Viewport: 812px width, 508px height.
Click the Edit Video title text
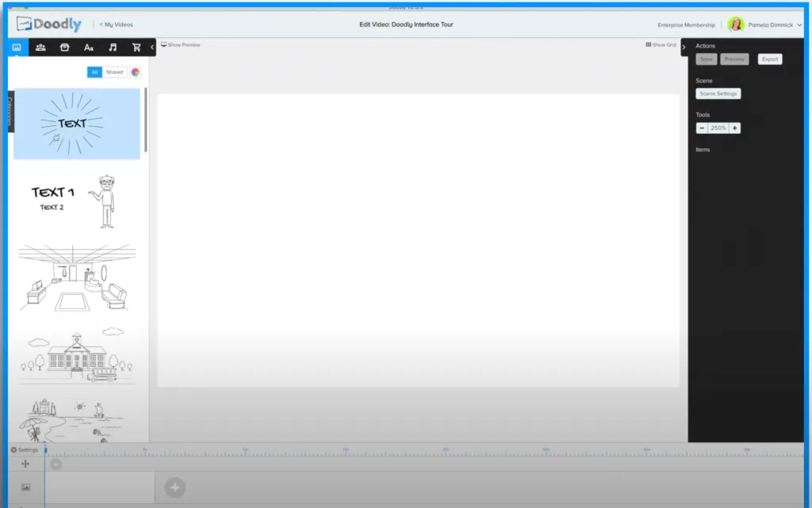click(x=406, y=25)
